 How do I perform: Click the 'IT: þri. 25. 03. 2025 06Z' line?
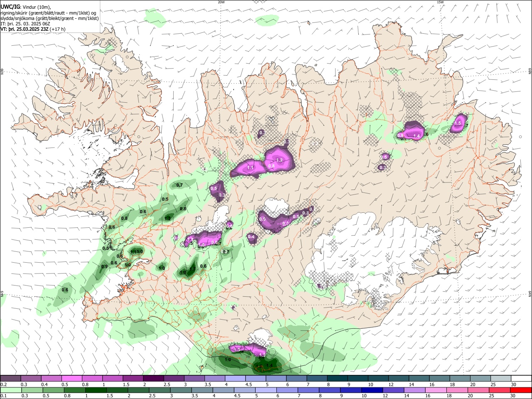25,24
